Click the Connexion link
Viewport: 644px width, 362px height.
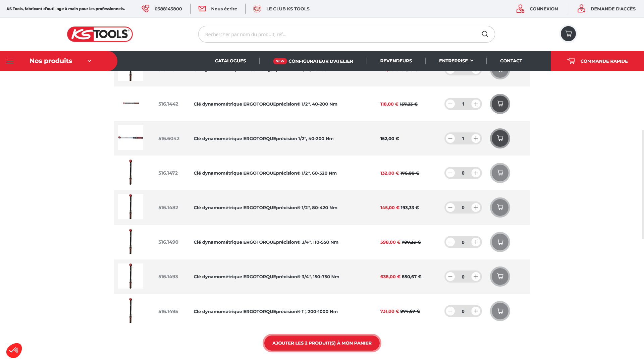(x=544, y=9)
